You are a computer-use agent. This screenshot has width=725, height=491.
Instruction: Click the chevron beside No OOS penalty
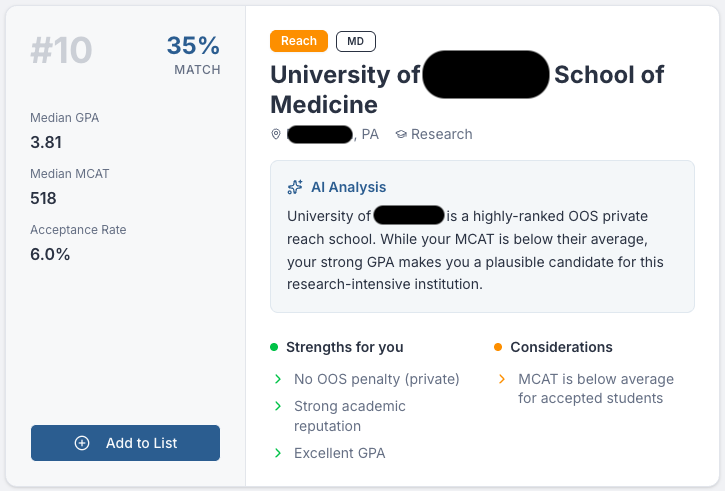click(x=278, y=379)
